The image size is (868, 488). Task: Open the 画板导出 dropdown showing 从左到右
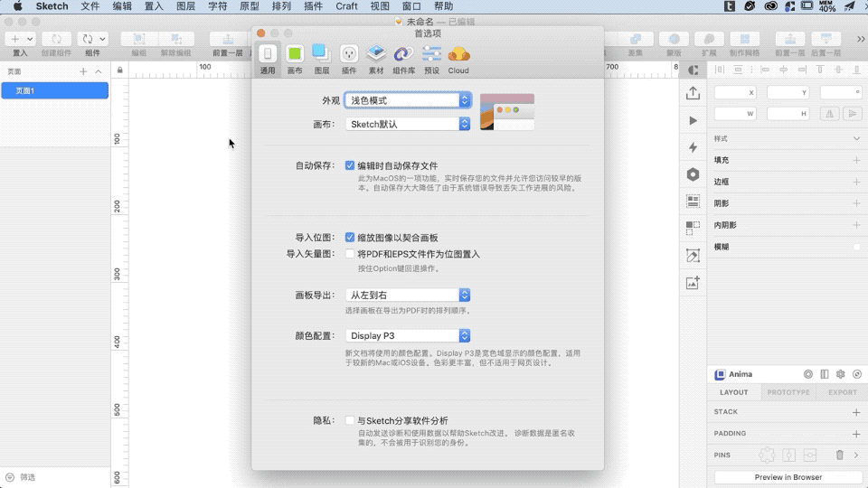click(408, 295)
